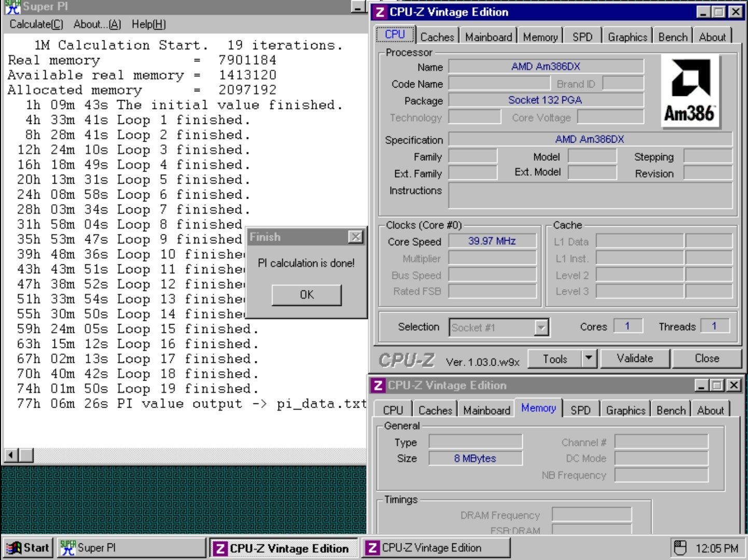Screen dimensions: 748x560
Task: Select Graphics tab in lower CPU-Z window
Action: tap(626, 410)
